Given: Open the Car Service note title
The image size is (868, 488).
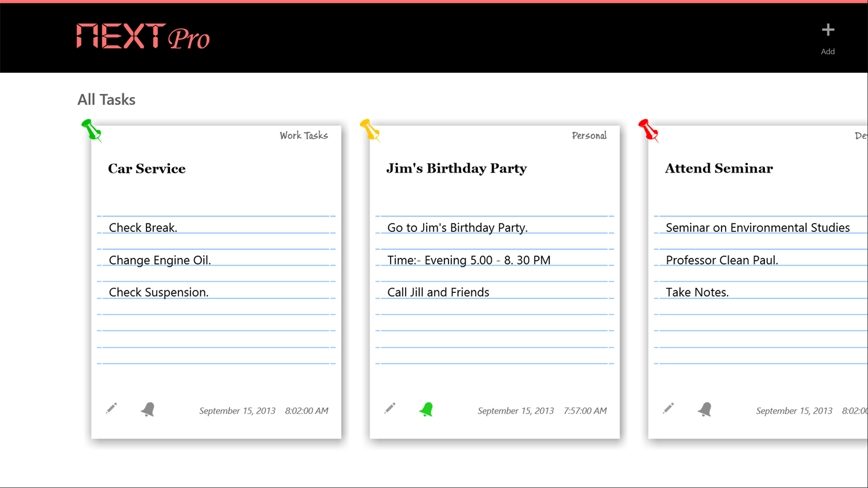Looking at the screenshot, I should coord(146,169).
